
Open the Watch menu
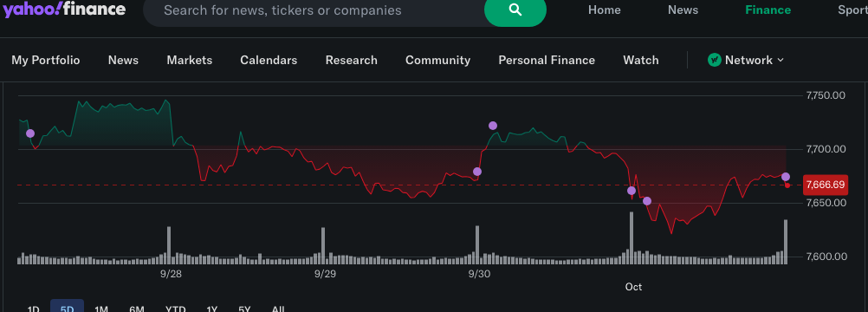tap(641, 60)
